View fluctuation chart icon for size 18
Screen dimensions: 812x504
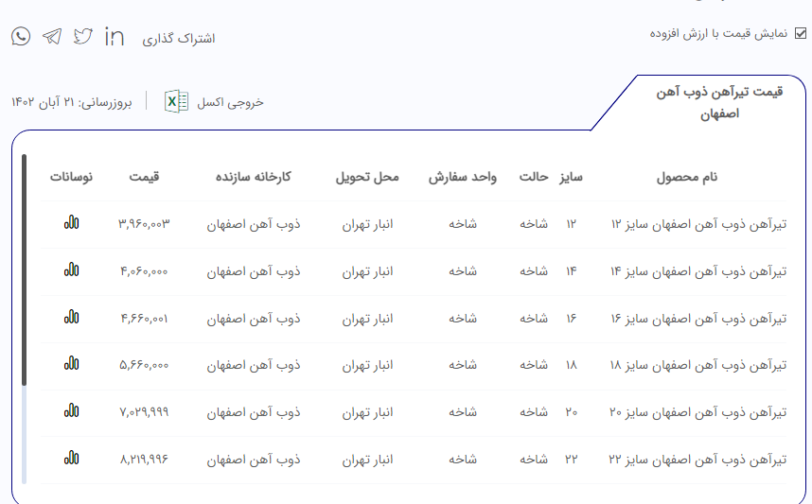(x=71, y=364)
